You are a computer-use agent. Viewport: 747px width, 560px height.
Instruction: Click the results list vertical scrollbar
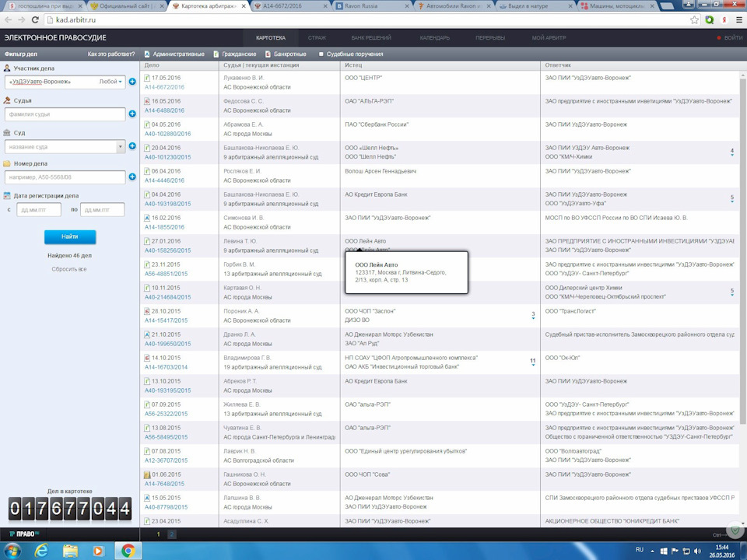pos(742,250)
